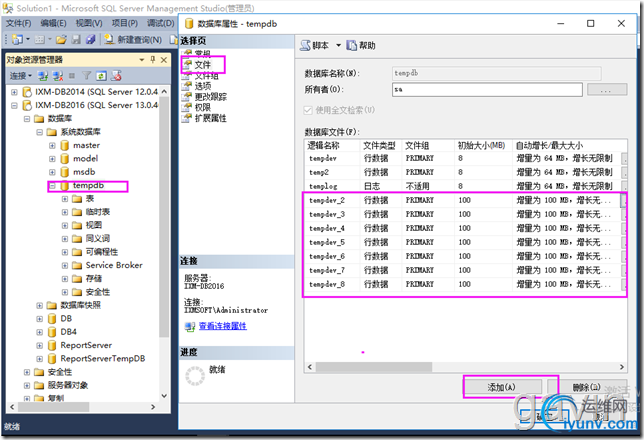Viewport: 644px width, 440px height.
Task: Open the 编辑(E) menu
Action: (x=53, y=23)
